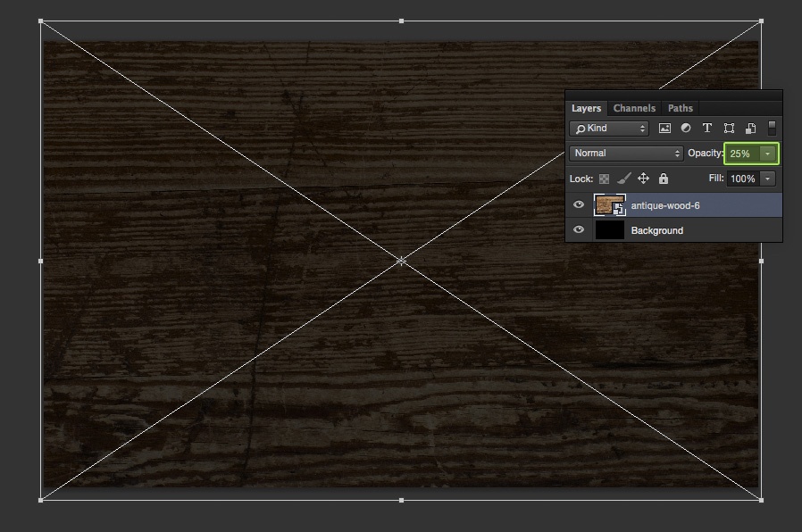Hide the Background layer
Viewport: 802px width, 532px height.
579,230
